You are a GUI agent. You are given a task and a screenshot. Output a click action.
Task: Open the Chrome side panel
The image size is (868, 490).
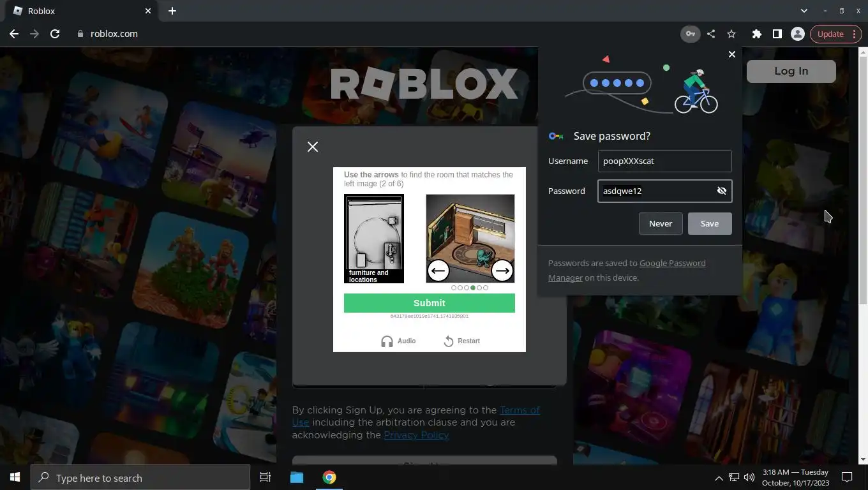pyautogui.click(x=777, y=34)
